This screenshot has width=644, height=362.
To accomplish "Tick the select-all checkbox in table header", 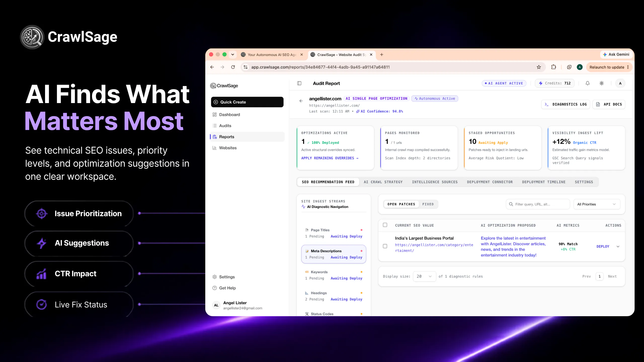I will [385, 225].
